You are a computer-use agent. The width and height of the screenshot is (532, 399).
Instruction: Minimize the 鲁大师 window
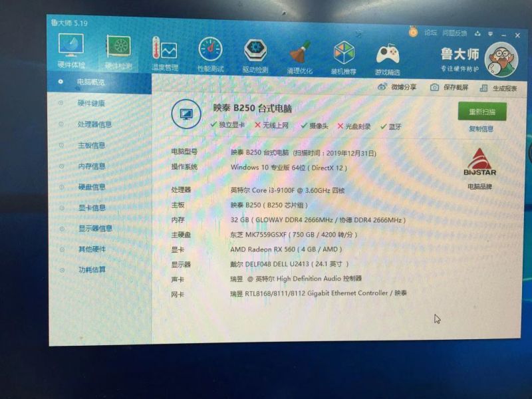point(503,35)
